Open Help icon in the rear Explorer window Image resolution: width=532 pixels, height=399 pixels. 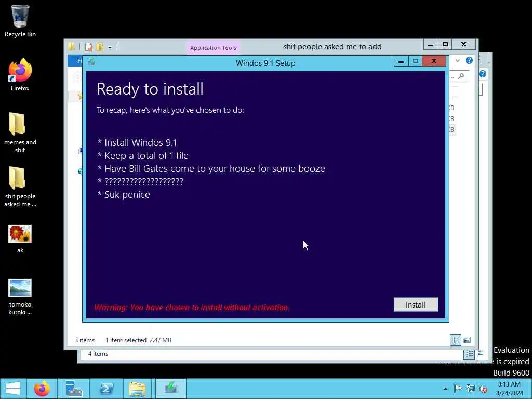[483, 74]
